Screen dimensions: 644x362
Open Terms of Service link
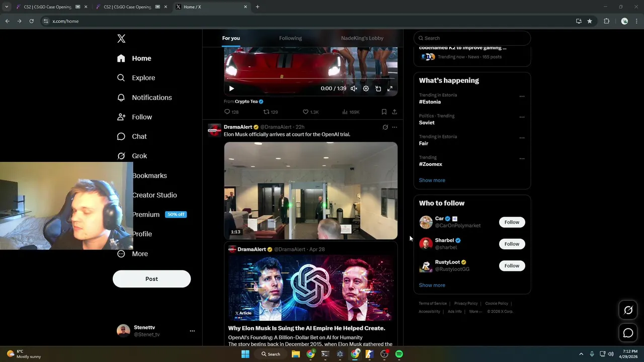click(x=433, y=304)
